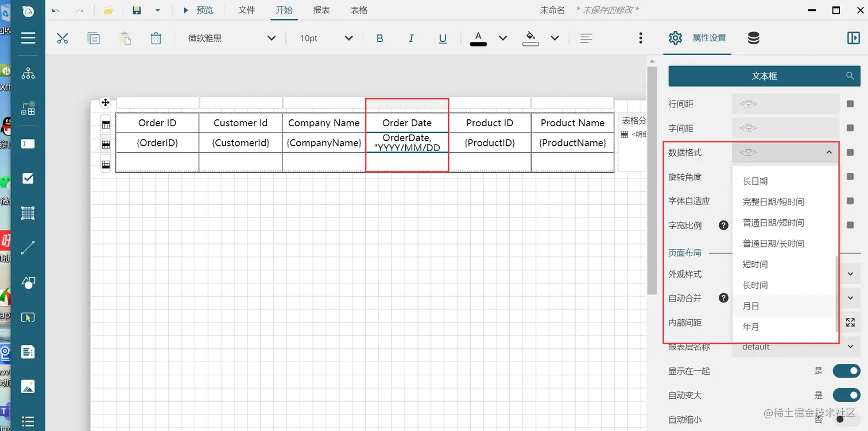The height and width of the screenshot is (431, 868).
Task: Click the 字间距 character spacing input
Action: click(x=786, y=128)
